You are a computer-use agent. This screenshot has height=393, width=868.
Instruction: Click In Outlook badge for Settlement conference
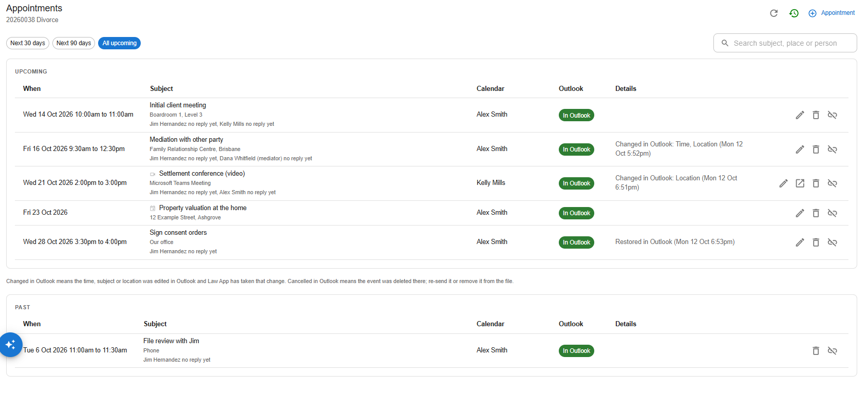(x=576, y=183)
